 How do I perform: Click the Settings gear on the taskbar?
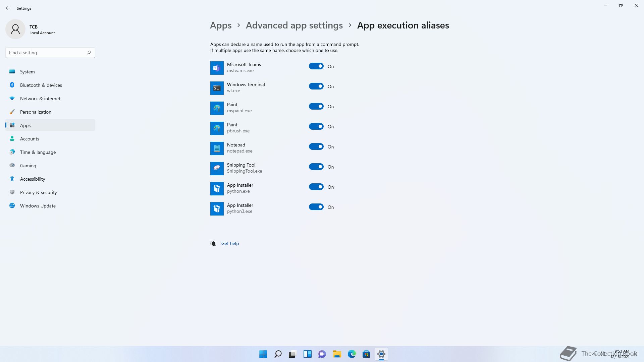(x=381, y=354)
